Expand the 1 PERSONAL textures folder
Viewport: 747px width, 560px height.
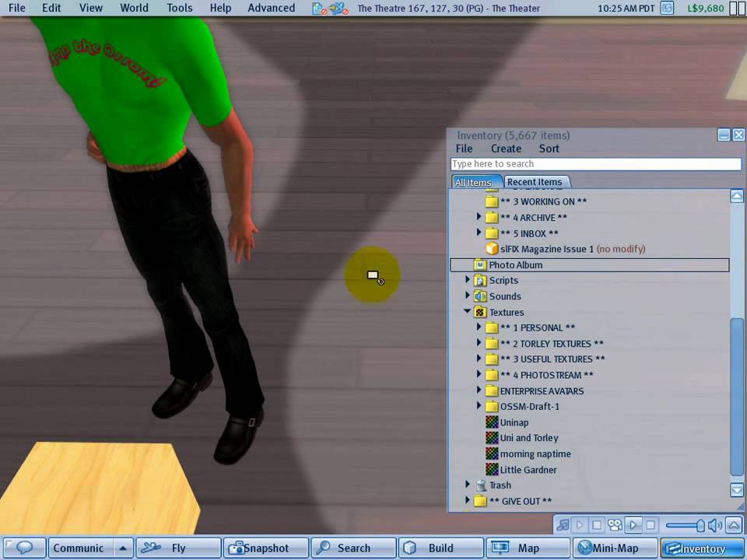pyautogui.click(x=479, y=327)
